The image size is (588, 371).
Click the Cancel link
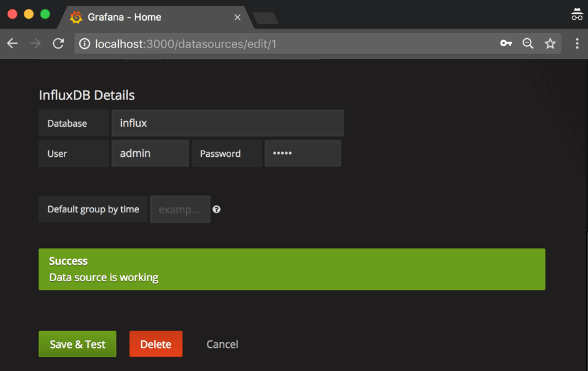[x=222, y=344]
